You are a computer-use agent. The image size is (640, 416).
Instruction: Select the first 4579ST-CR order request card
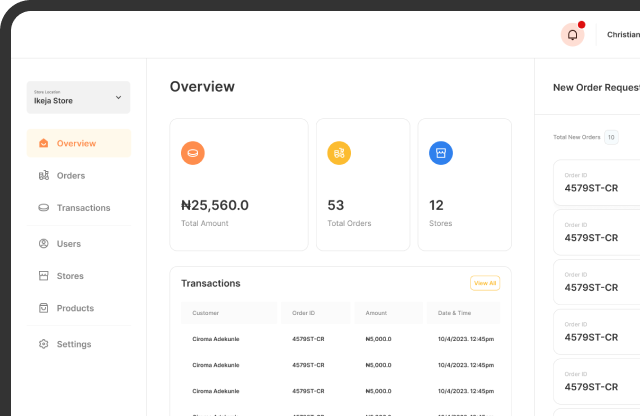tap(596, 183)
